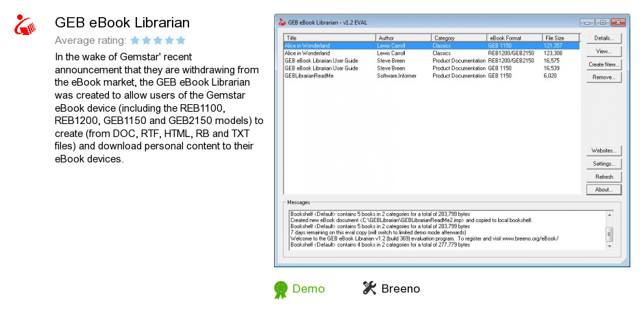Screen dimensions: 644x320
Task: Click the Created new eBook document message
Action: point(411,220)
